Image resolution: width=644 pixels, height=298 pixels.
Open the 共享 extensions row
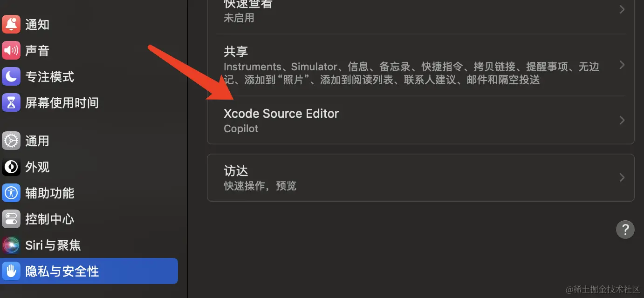point(421,65)
